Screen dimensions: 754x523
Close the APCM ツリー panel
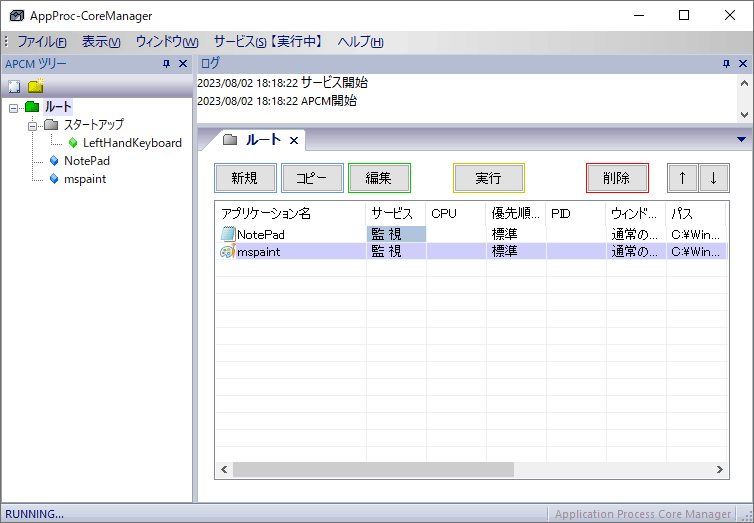pos(183,64)
